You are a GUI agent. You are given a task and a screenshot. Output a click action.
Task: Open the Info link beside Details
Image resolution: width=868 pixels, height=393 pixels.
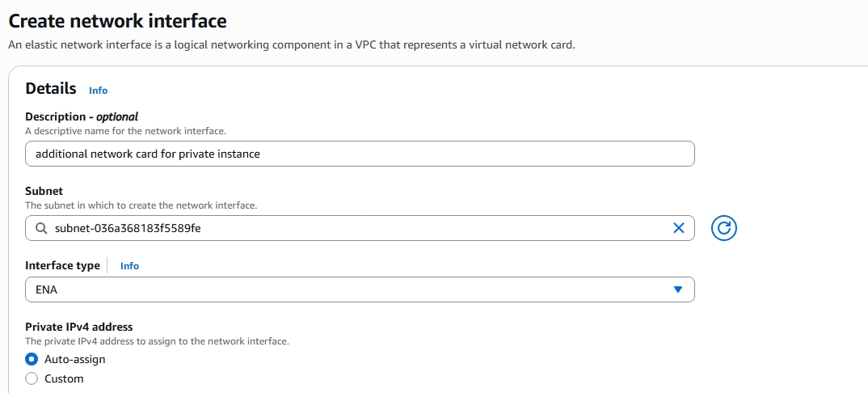(98, 91)
